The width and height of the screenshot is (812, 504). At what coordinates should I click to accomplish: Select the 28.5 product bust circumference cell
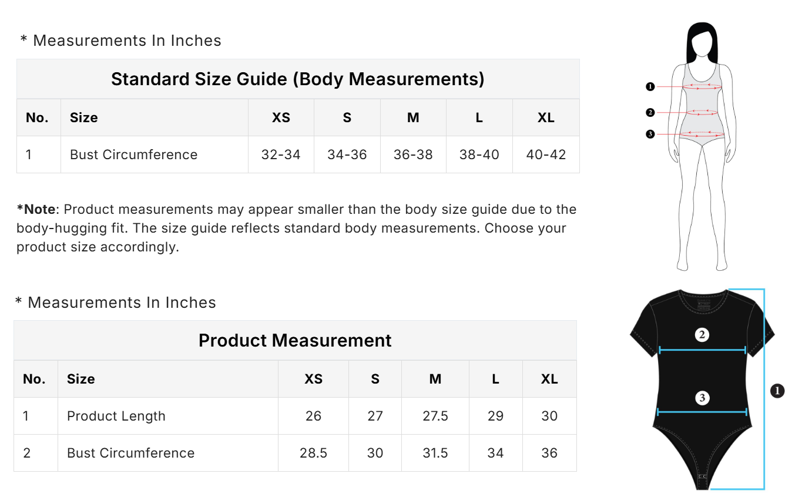point(313,453)
